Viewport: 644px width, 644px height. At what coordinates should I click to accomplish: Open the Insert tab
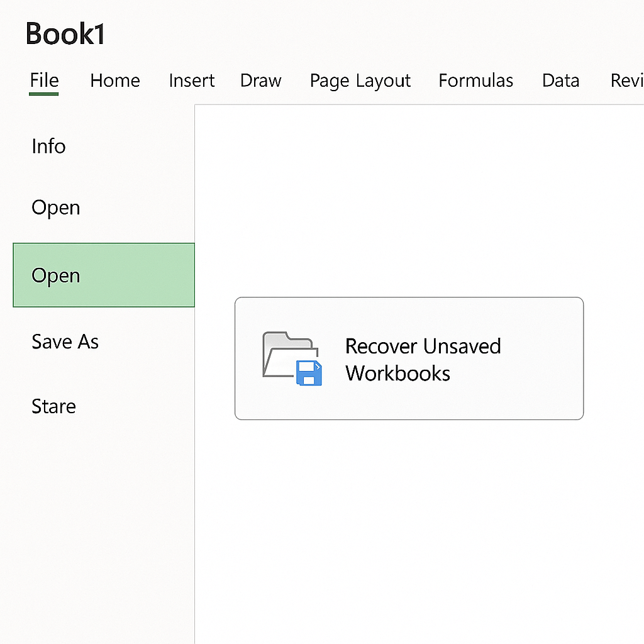tap(191, 80)
